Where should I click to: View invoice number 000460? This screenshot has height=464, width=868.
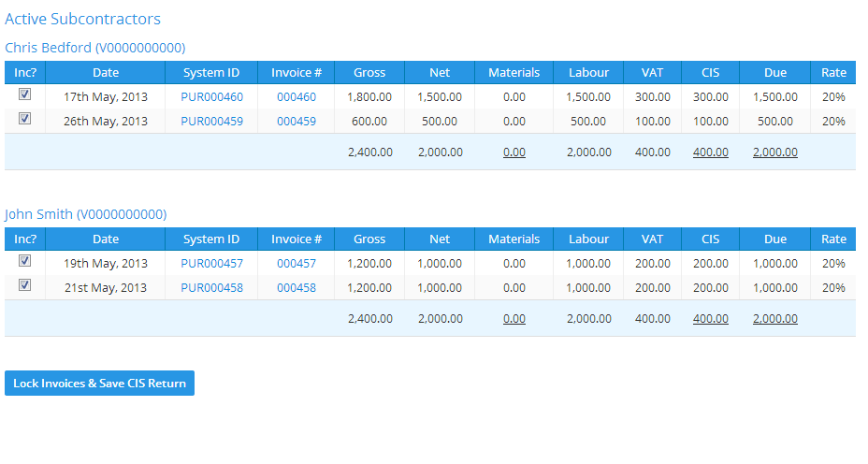click(x=297, y=96)
